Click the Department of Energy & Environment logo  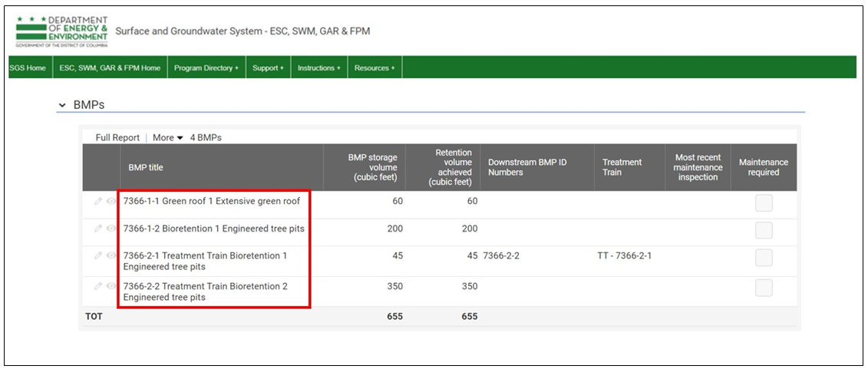coord(61,31)
